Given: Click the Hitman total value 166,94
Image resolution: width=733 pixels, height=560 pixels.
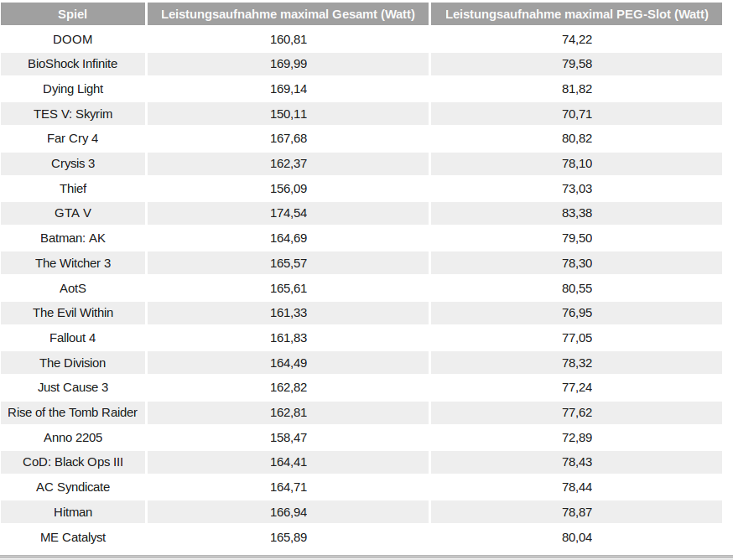Looking at the screenshot, I should [x=289, y=512].
